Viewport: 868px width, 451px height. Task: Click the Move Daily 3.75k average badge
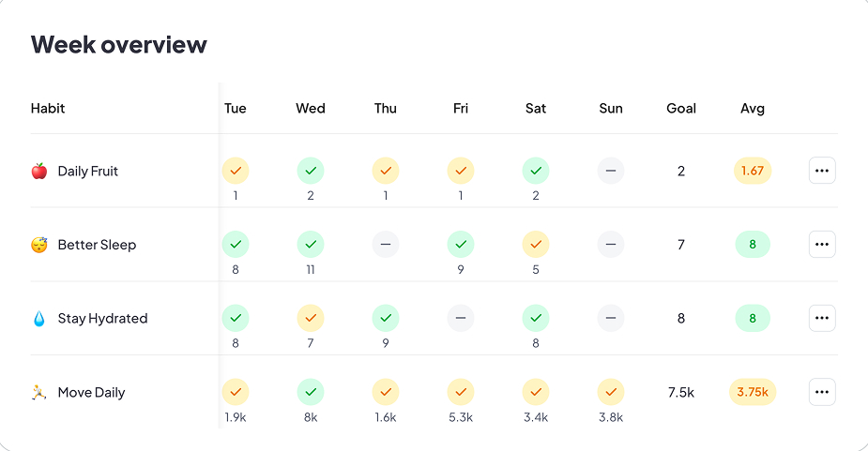[753, 392]
